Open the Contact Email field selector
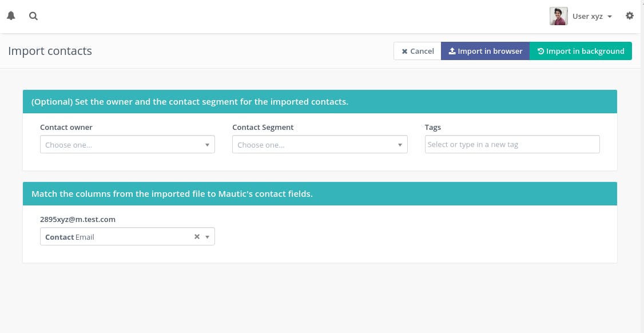Image resolution: width=644 pixels, height=333 pixels. [128, 236]
